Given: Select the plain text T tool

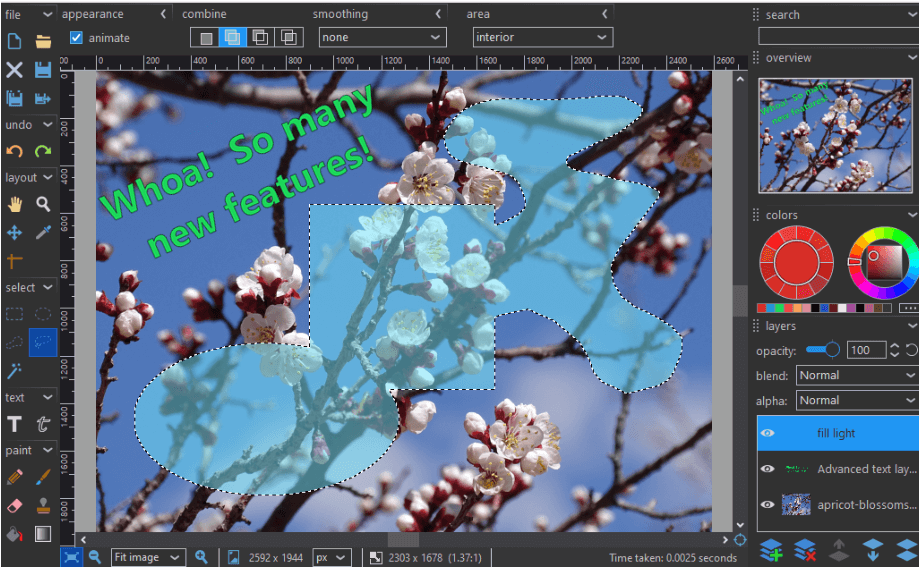Looking at the screenshot, I should coord(14,424).
